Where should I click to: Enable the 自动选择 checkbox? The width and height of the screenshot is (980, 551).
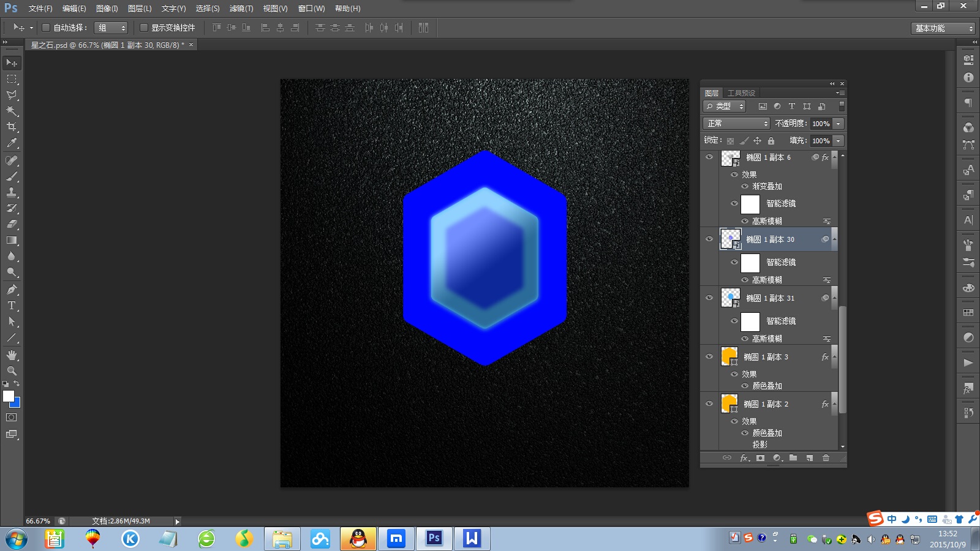45,28
